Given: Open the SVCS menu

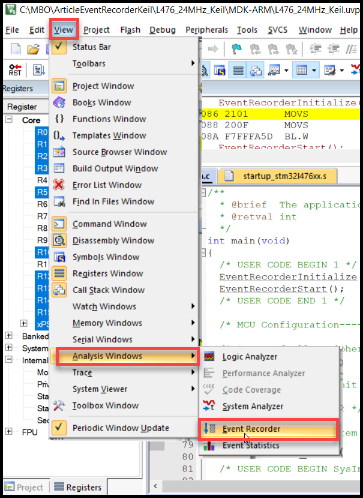Looking at the screenshot, I should (278, 30).
